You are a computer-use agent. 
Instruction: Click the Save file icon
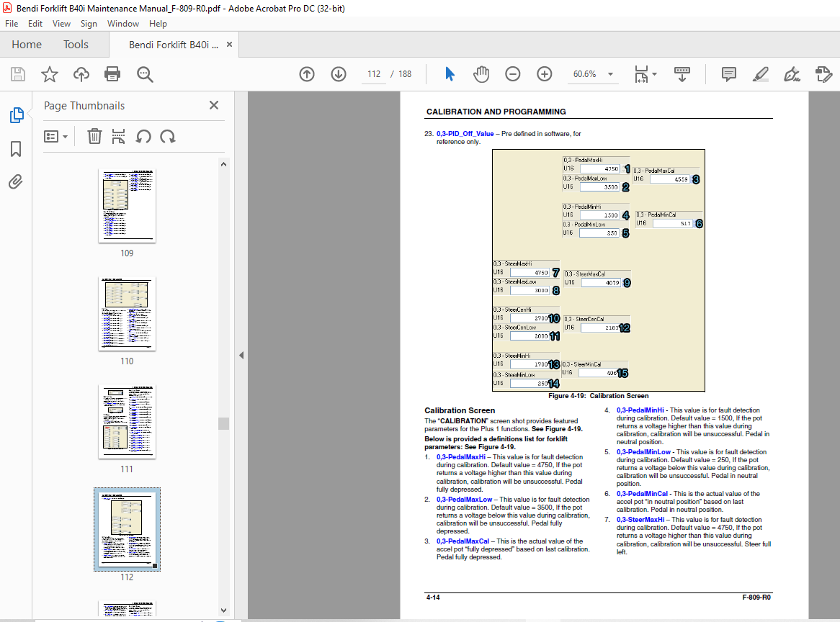[x=18, y=74]
